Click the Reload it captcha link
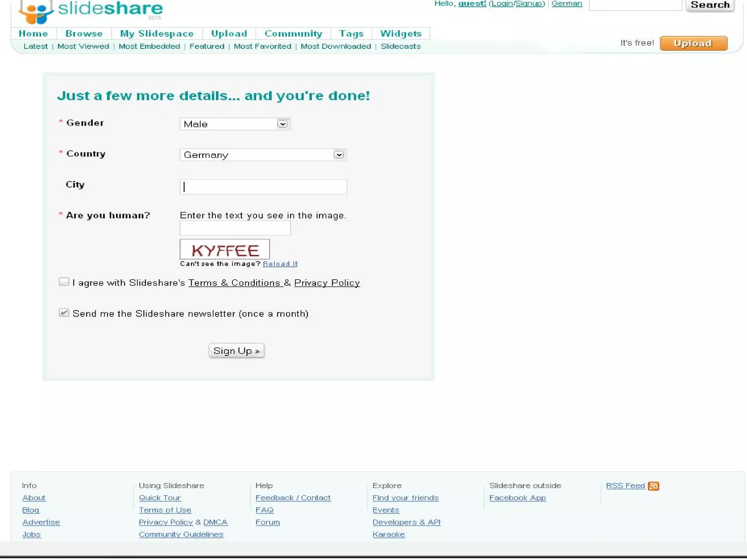 click(280, 264)
